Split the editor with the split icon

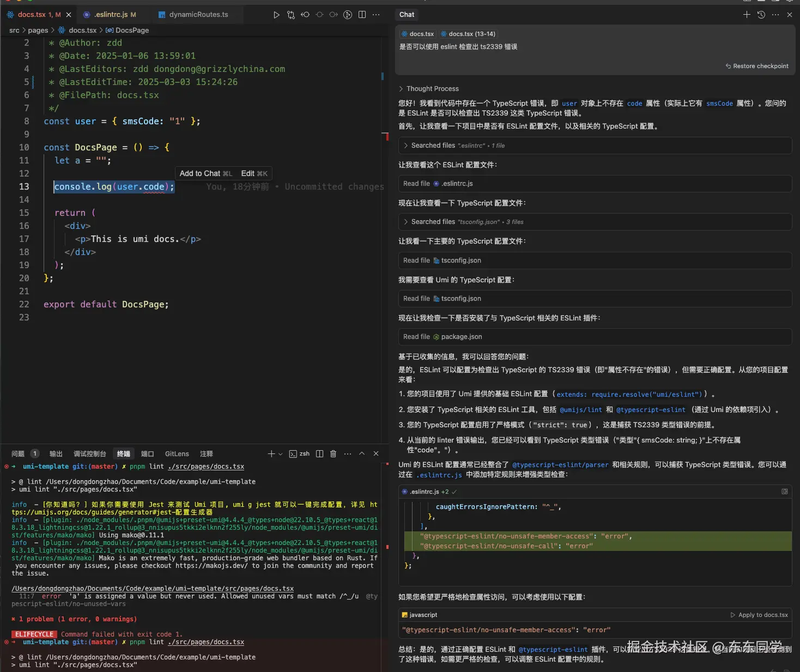pyautogui.click(x=362, y=15)
